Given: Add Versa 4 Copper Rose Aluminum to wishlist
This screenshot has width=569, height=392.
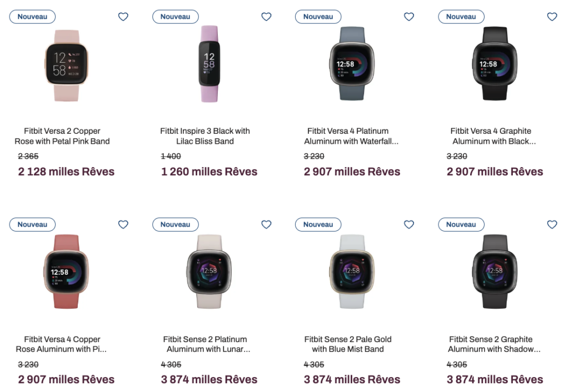Looking at the screenshot, I should (x=123, y=224).
